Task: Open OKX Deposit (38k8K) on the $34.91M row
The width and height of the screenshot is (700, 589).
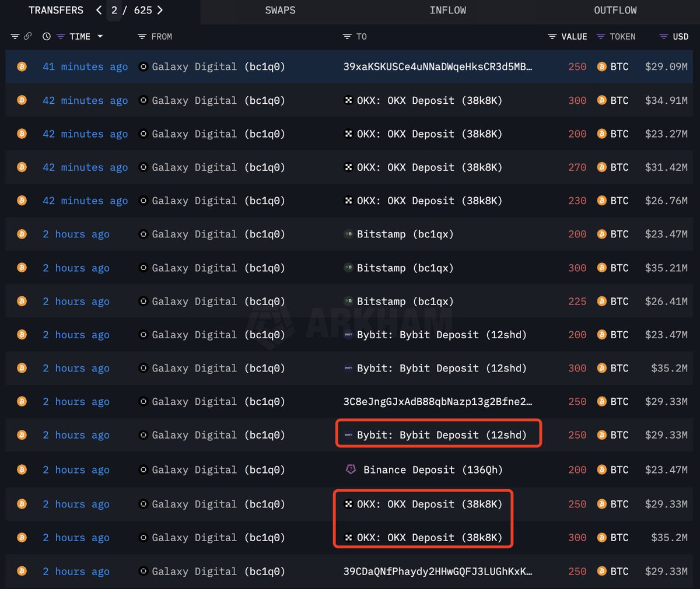Action: tap(429, 100)
